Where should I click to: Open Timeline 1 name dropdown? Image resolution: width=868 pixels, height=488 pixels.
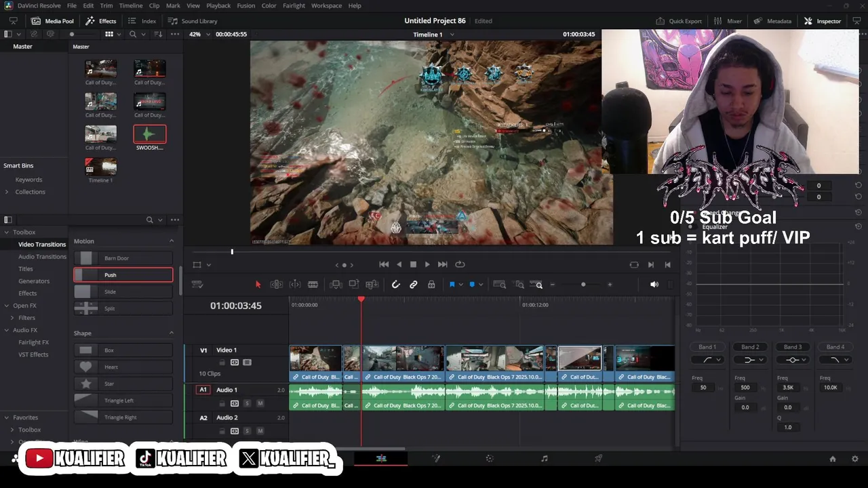pos(452,35)
